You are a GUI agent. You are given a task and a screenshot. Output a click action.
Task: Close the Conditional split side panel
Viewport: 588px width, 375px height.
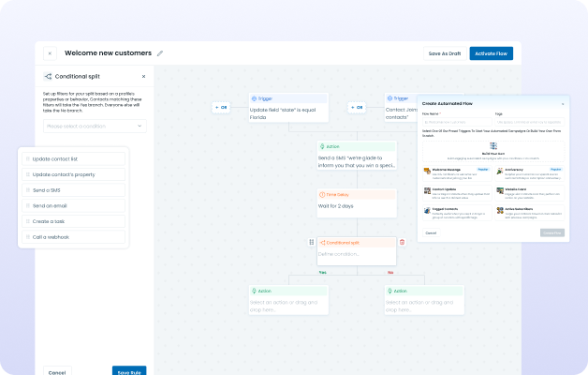(143, 76)
